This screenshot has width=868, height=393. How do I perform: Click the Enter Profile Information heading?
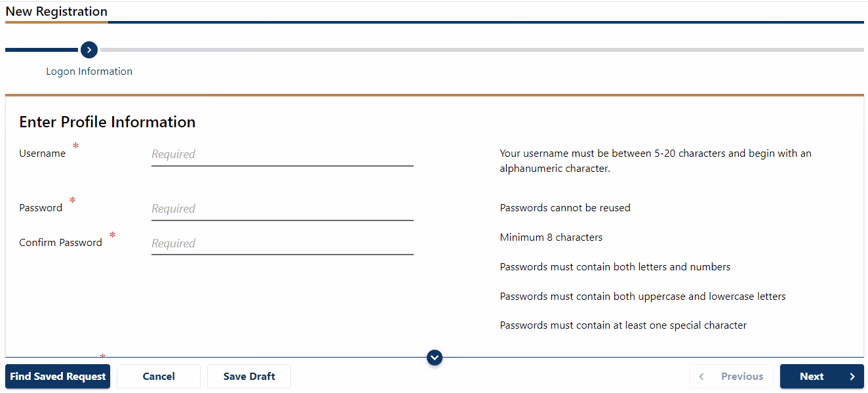coord(108,122)
